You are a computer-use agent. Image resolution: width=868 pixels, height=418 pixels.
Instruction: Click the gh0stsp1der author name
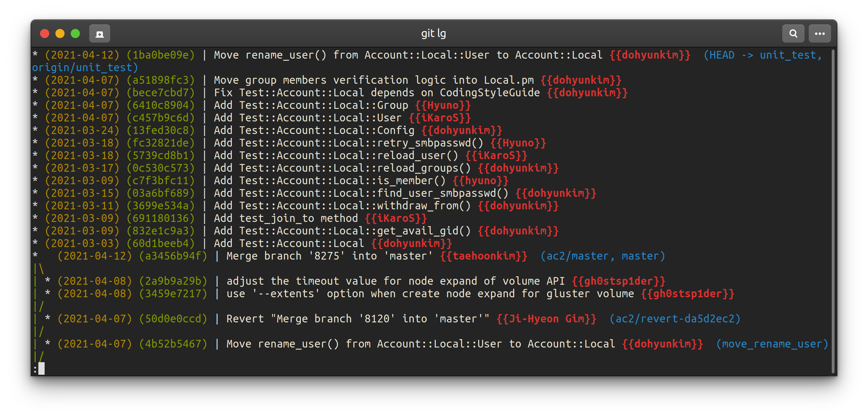(x=619, y=281)
